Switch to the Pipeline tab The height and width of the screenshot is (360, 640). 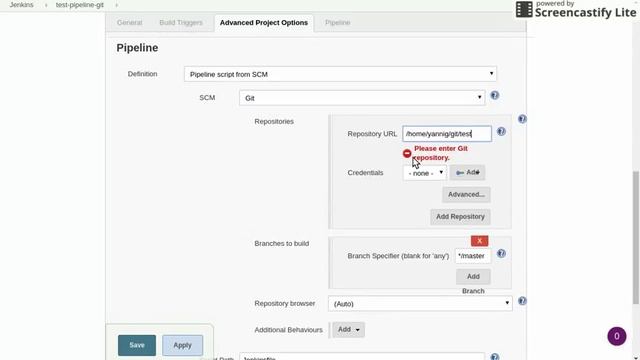tap(338, 22)
